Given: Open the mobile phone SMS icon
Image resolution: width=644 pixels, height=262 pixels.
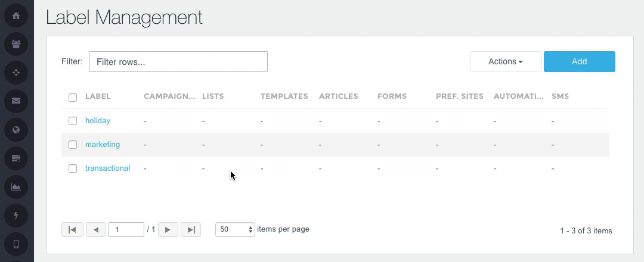Looking at the screenshot, I should point(16,244).
